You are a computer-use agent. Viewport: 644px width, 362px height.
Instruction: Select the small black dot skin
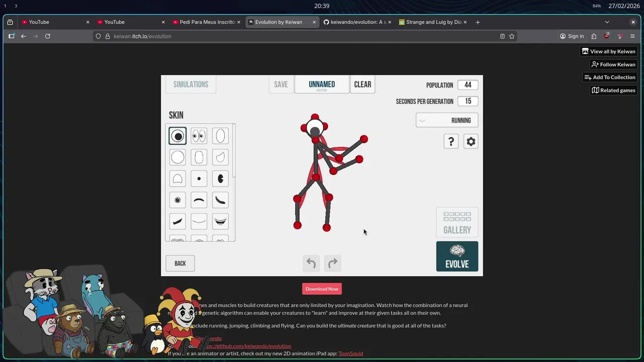pos(199,178)
